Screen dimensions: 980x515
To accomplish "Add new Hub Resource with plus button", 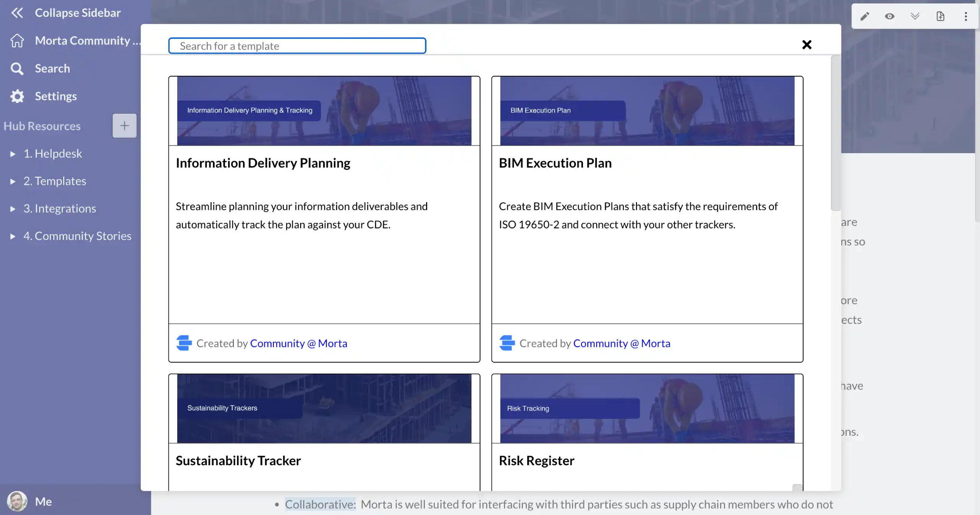I will [124, 126].
